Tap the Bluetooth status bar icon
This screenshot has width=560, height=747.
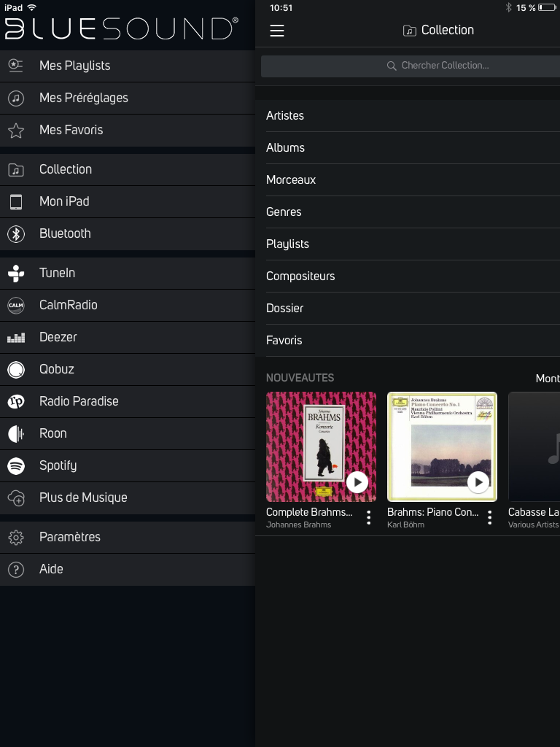tap(508, 7)
